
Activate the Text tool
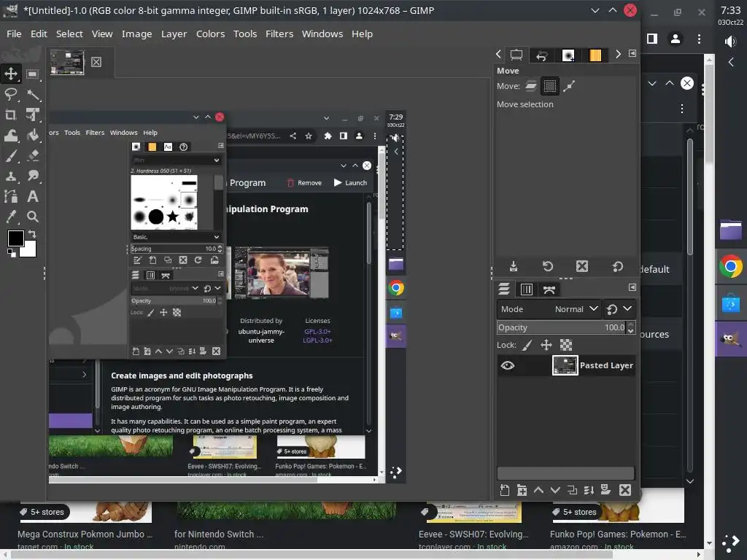pyautogui.click(x=32, y=197)
